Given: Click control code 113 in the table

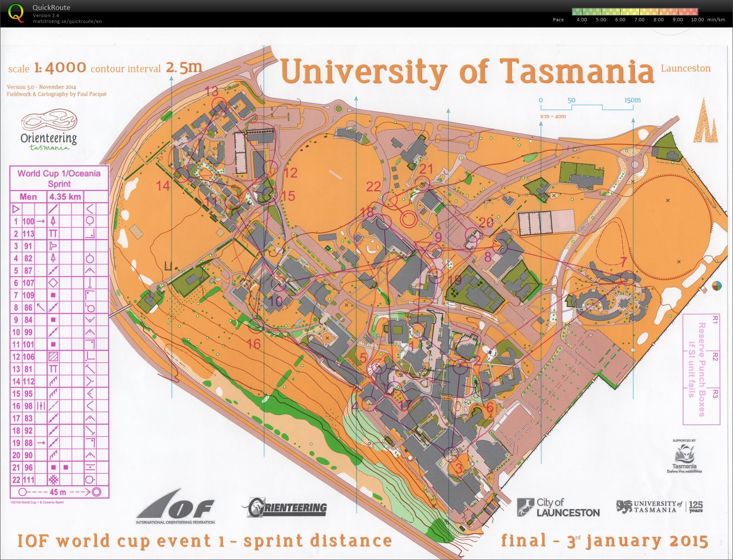Looking at the screenshot, I should (x=28, y=234).
